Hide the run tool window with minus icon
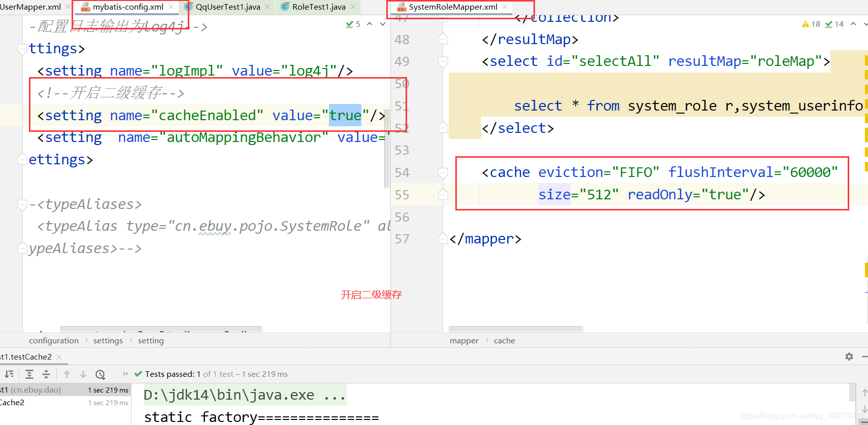This screenshot has height=425, width=868. 864,357
